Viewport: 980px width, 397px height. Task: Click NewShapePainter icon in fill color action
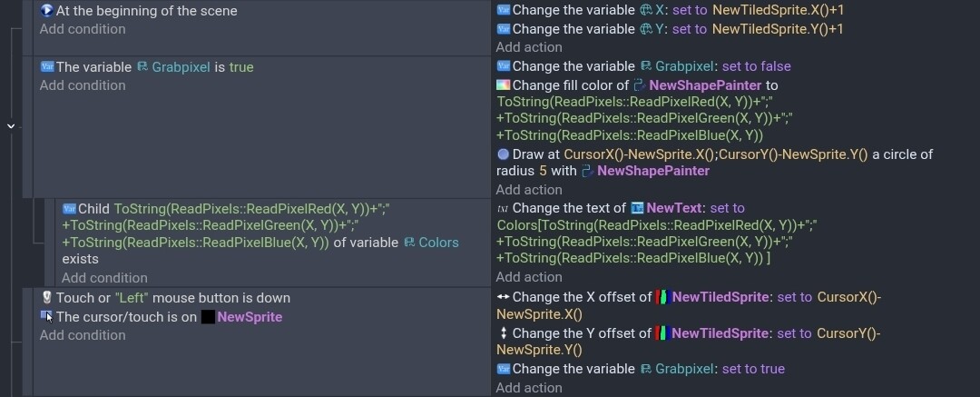(640, 85)
